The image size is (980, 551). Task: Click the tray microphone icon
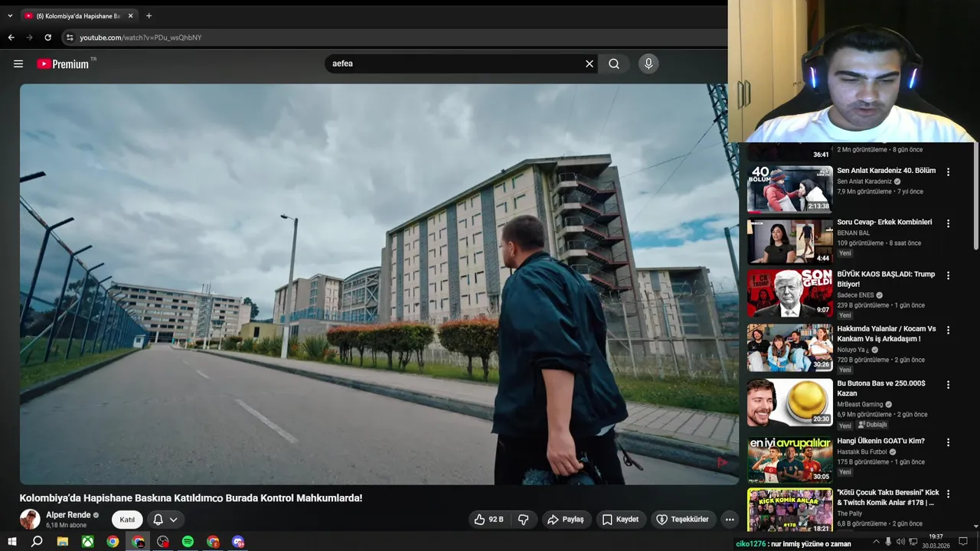point(888,542)
